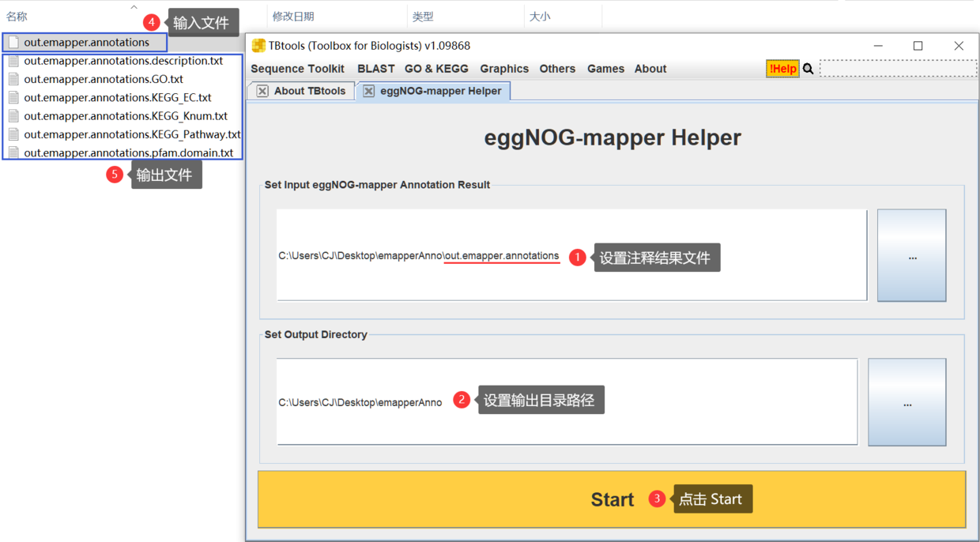Close the About TBtools tab with its X icon
980x542 pixels.
coord(262,92)
